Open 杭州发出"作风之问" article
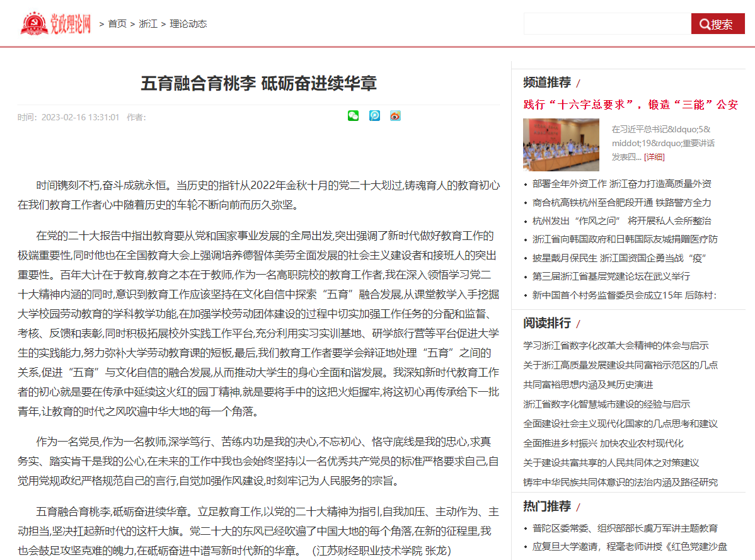The height and width of the screenshot is (560, 755). (621, 221)
